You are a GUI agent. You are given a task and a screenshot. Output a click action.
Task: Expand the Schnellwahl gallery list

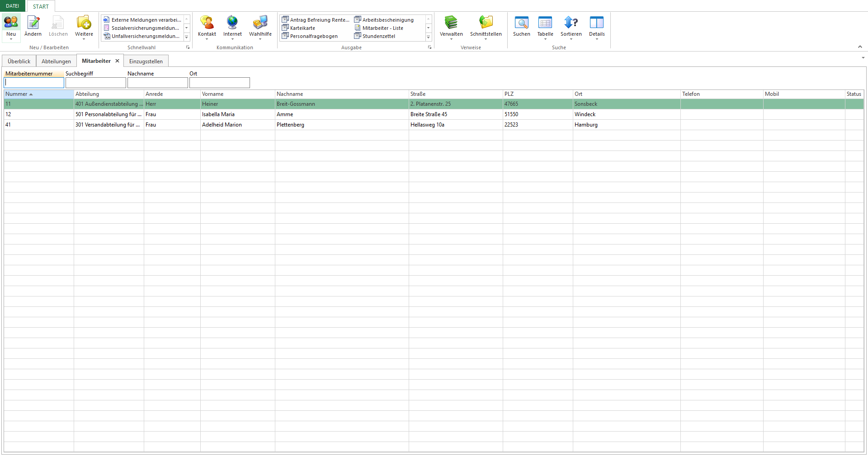[x=187, y=37]
